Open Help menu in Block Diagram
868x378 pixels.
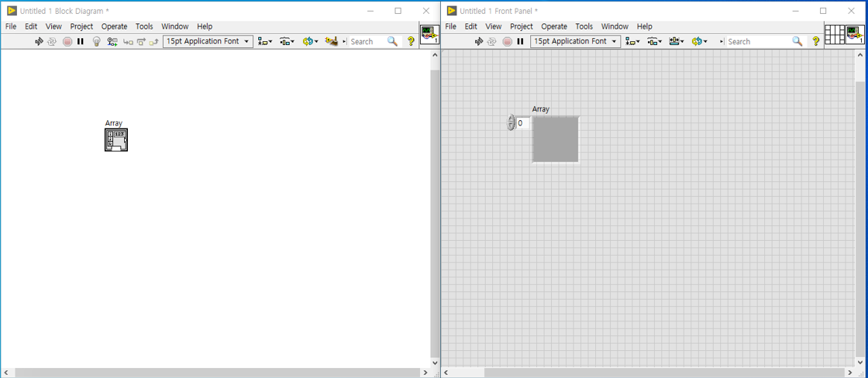pyautogui.click(x=205, y=26)
